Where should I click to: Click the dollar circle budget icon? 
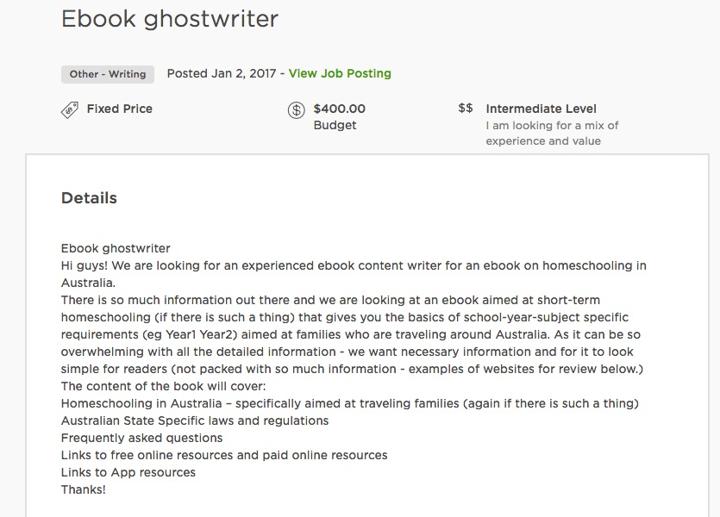click(x=296, y=110)
